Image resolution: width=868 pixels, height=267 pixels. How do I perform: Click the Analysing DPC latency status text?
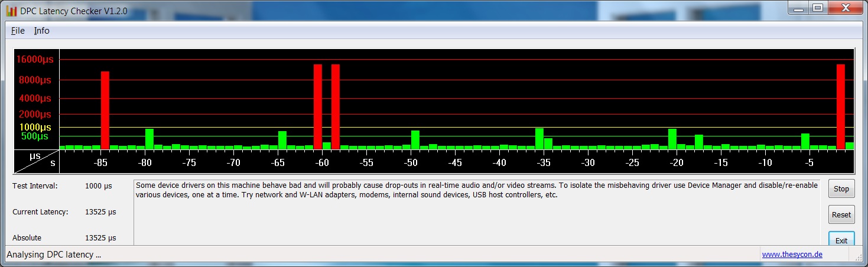coord(54,255)
